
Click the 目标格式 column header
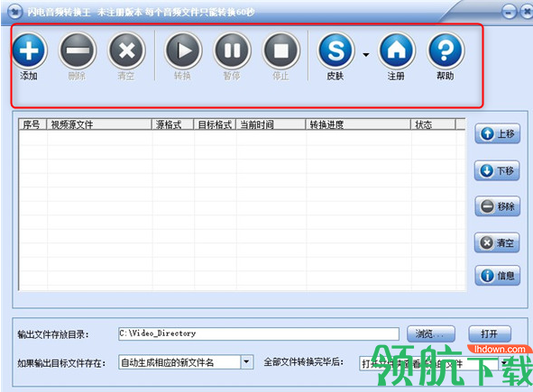tap(215, 124)
